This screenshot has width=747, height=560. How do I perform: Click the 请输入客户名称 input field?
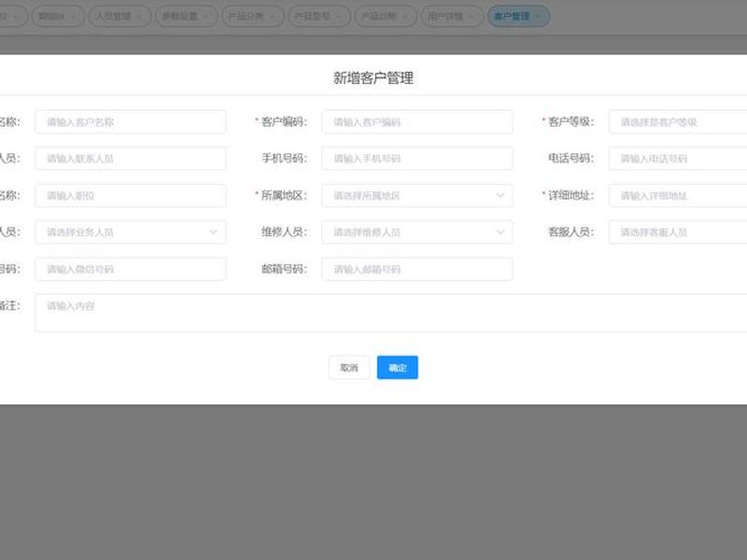pos(131,122)
